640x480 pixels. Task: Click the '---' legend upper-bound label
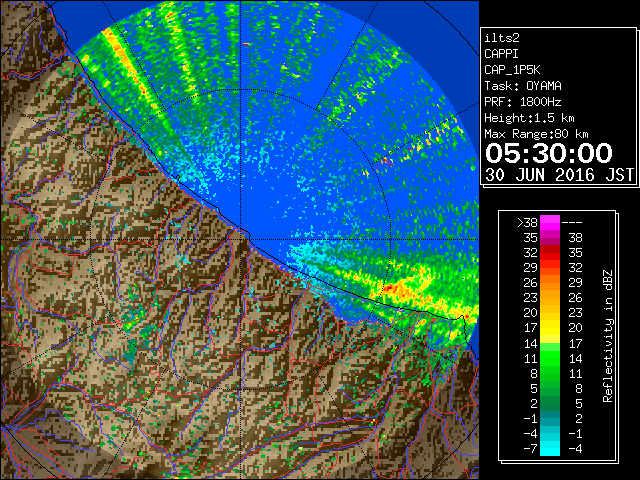point(572,223)
